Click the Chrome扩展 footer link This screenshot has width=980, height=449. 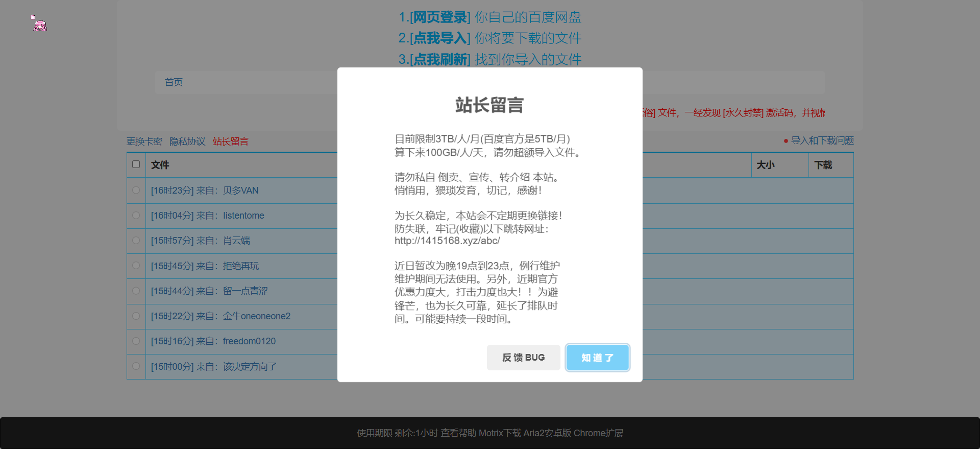(598, 433)
